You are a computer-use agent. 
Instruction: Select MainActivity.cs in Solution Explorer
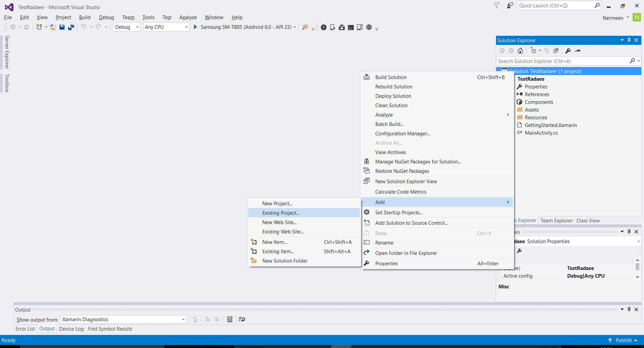point(541,133)
